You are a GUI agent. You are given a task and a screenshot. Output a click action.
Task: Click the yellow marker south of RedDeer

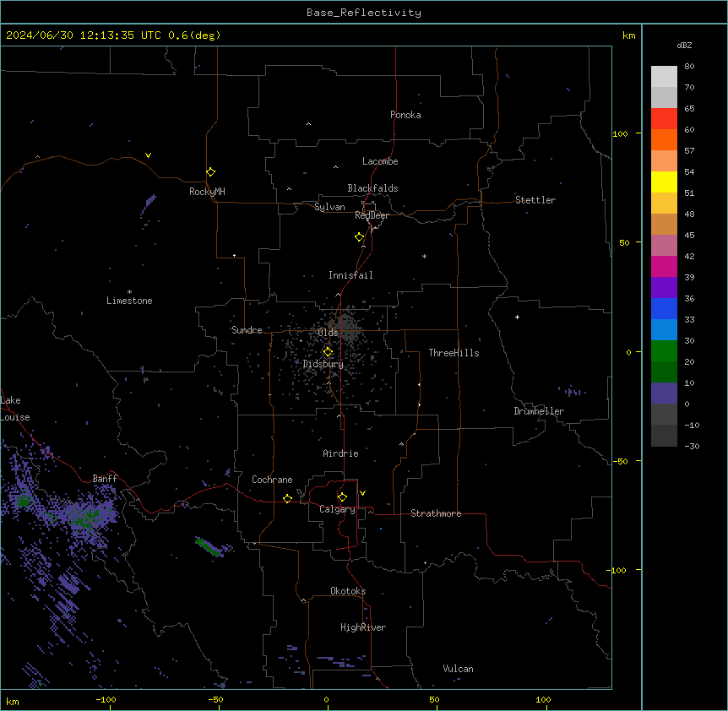click(360, 237)
